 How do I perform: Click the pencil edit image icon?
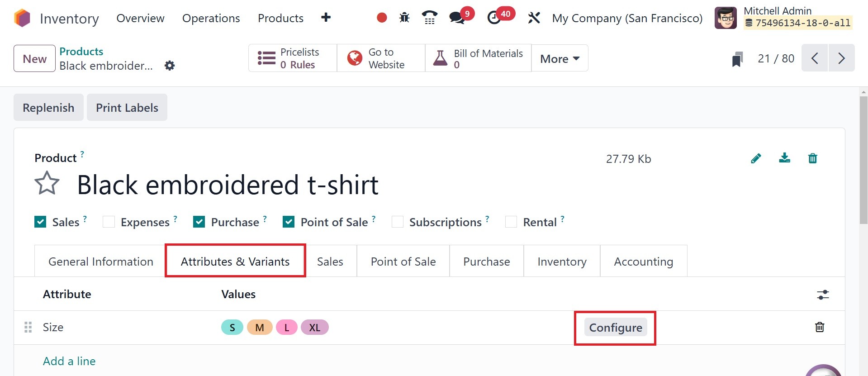(x=756, y=158)
